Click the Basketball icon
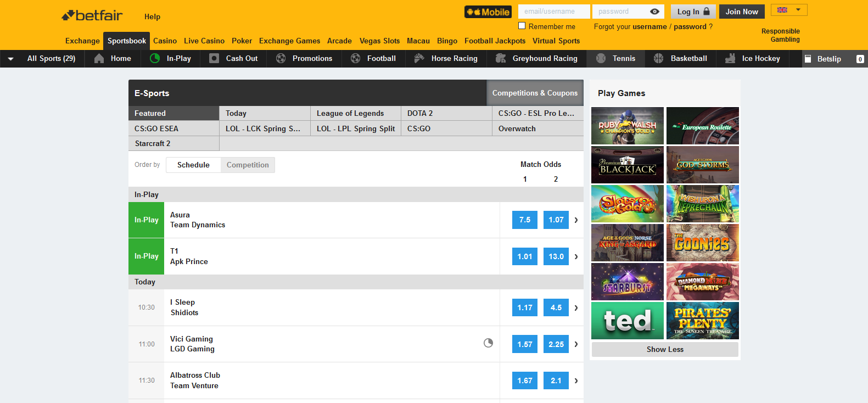868x403 pixels. click(659, 58)
